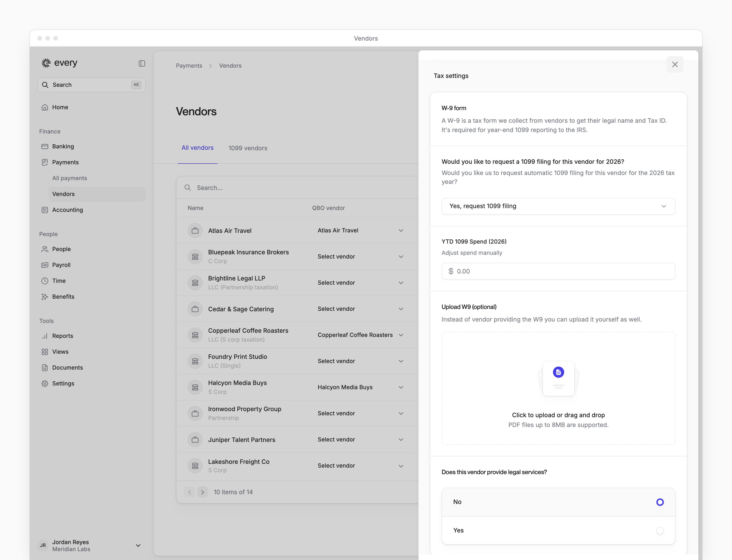The image size is (732, 560).
Task: Select the Vendors sidebar item
Action: pyautogui.click(x=97, y=194)
